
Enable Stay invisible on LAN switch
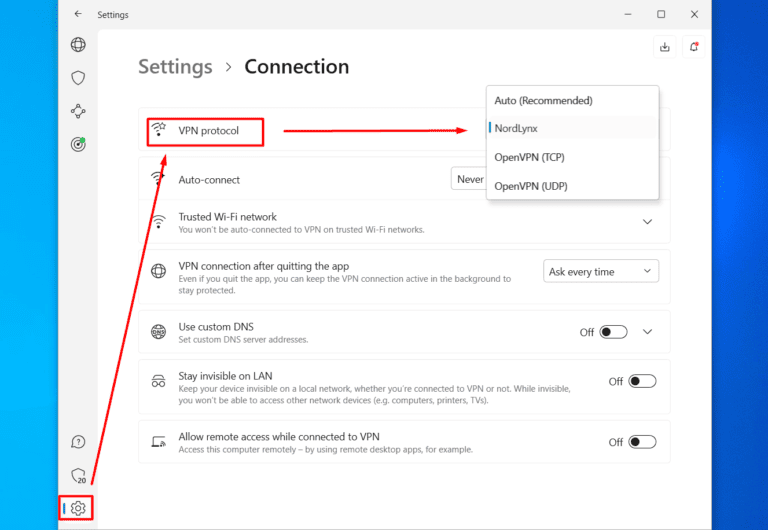642,381
